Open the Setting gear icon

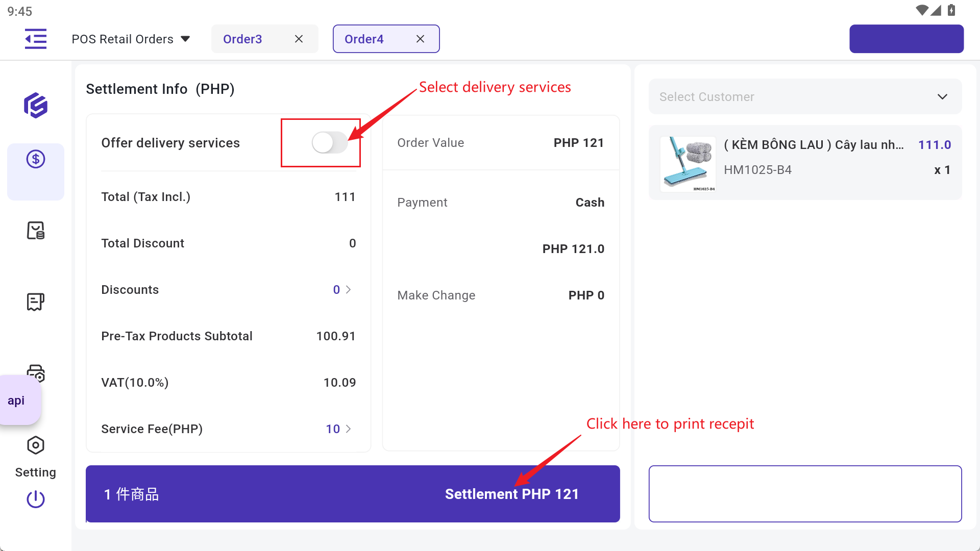36,445
